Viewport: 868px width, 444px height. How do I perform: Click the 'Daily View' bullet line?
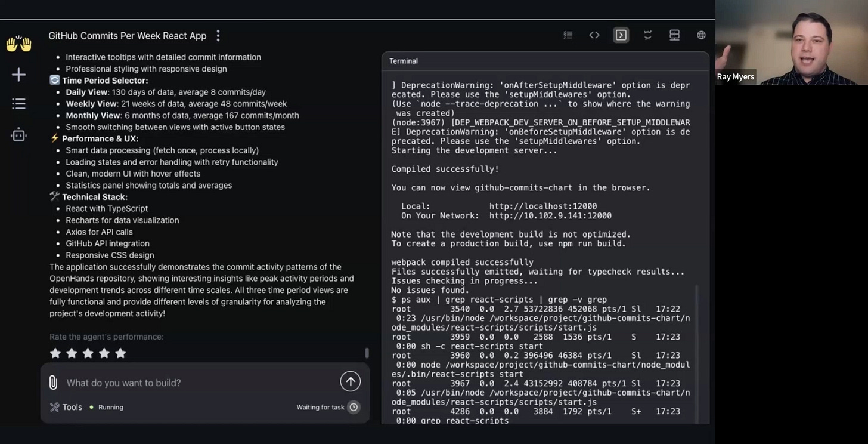point(166,92)
